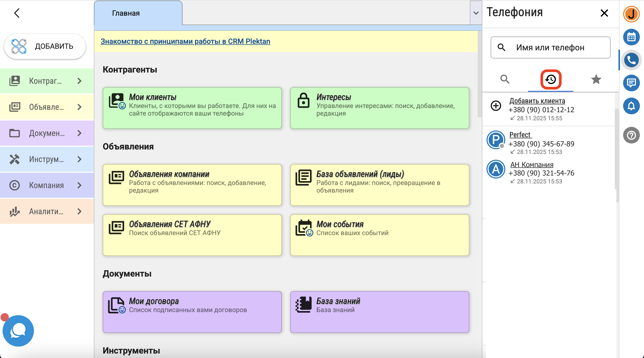Open the CRM Plektan introduction link
Image resolution: width=644 pixels, height=358 pixels.
[x=185, y=41]
